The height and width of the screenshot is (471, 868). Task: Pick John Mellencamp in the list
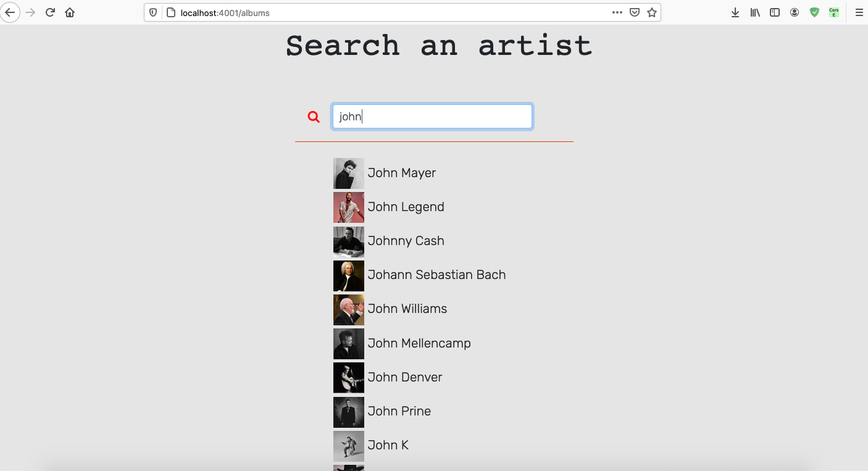419,343
